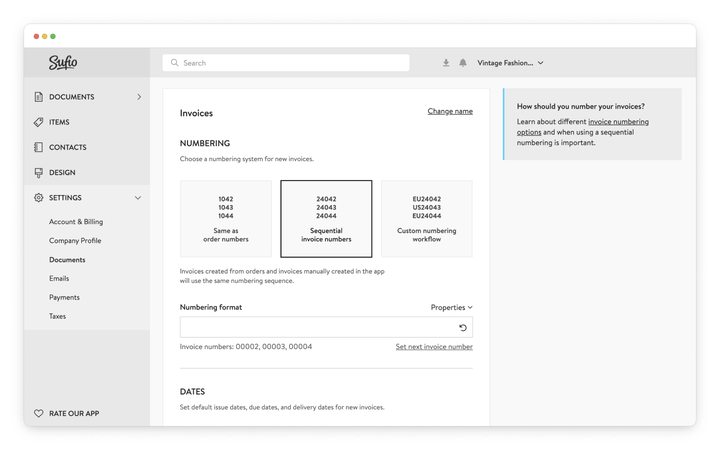Expand the Documents menu chevron

click(x=139, y=97)
